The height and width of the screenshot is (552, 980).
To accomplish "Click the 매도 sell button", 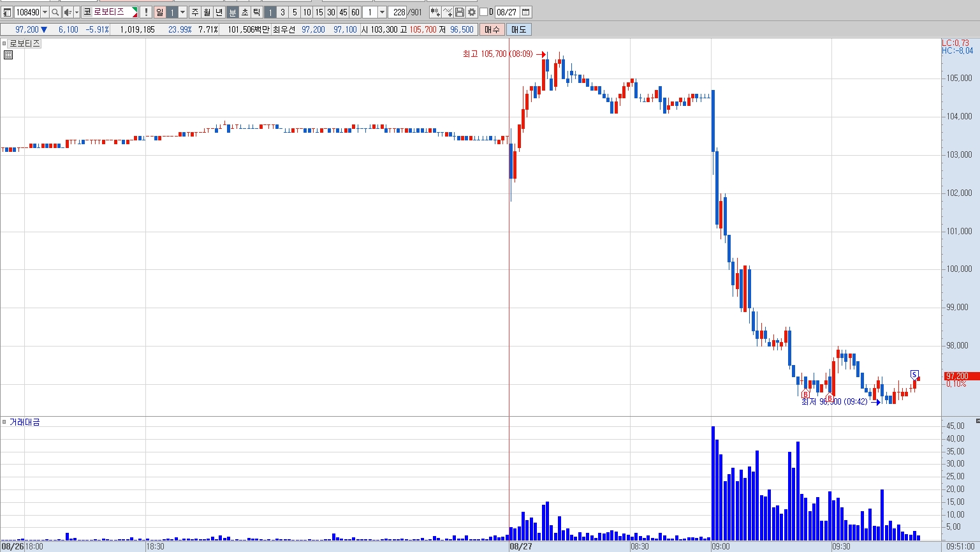I will tap(518, 29).
